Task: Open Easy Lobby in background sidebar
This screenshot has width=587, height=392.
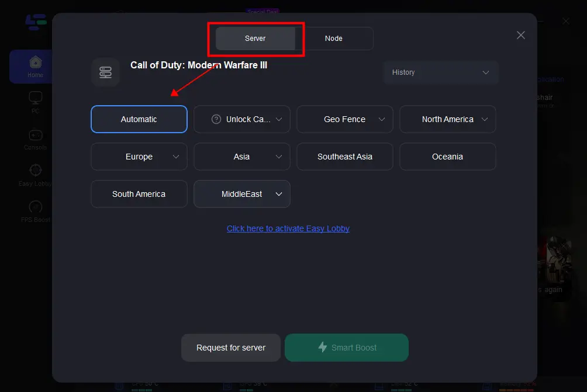Action: 35,175
